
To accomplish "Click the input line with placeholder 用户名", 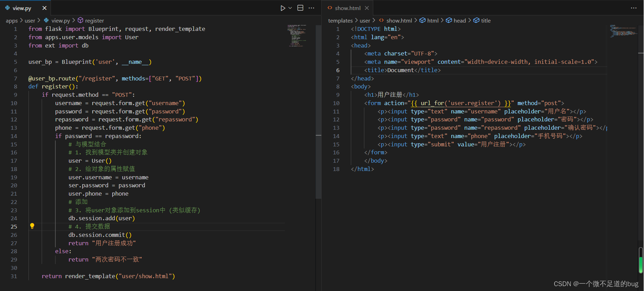I will [x=482, y=111].
